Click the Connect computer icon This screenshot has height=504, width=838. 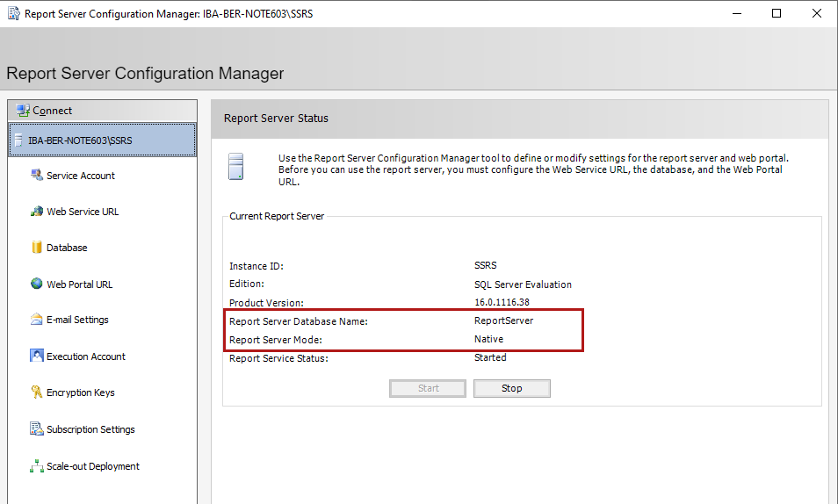click(x=23, y=111)
